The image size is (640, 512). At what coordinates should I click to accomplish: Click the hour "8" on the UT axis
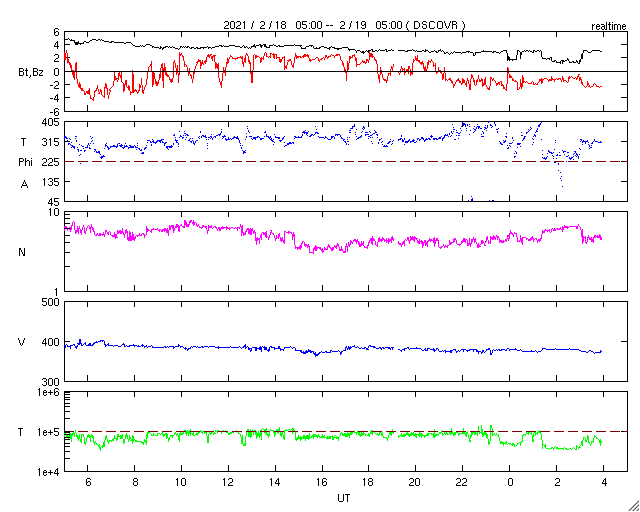(x=135, y=483)
